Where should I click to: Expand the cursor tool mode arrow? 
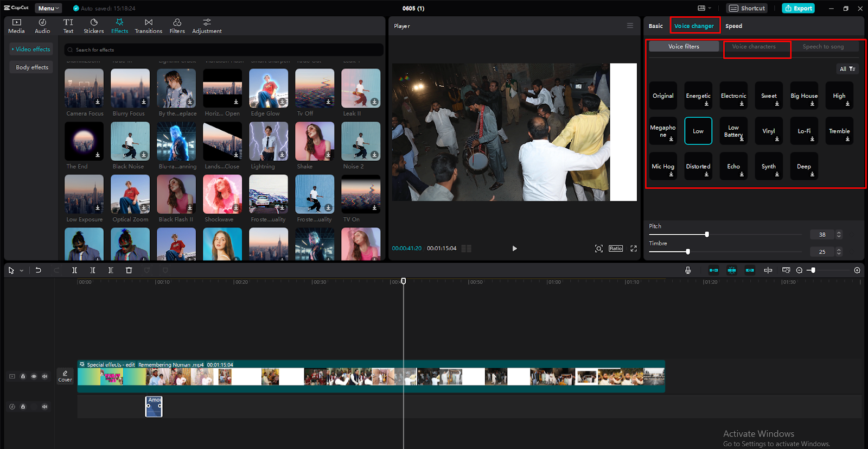(22, 270)
